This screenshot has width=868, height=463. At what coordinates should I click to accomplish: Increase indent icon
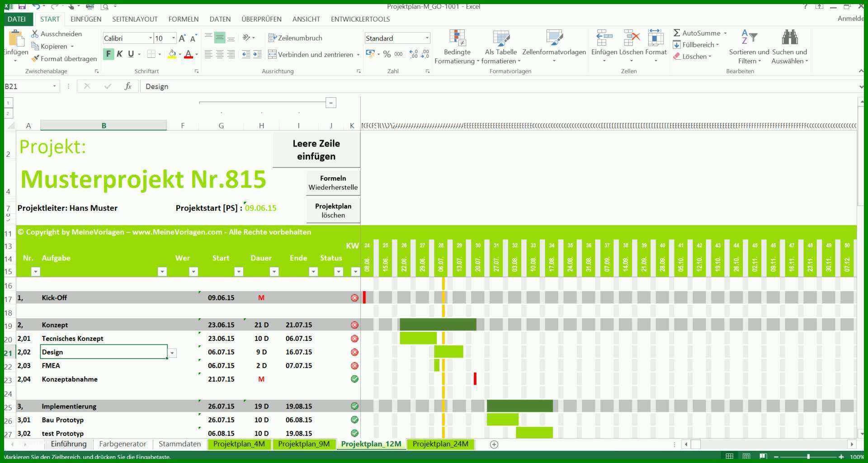pyautogui.click(x=257, y=54)
